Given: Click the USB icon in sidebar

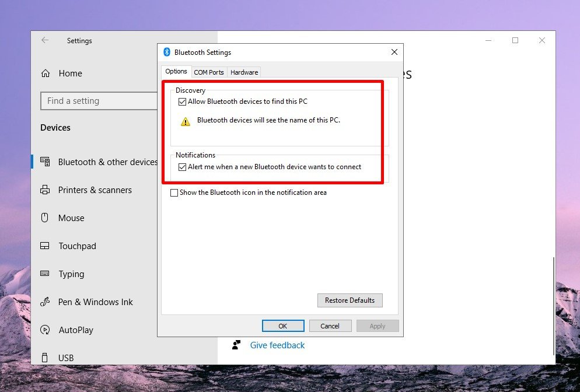Looking at the screenshot, I should [x=45, y=358].
